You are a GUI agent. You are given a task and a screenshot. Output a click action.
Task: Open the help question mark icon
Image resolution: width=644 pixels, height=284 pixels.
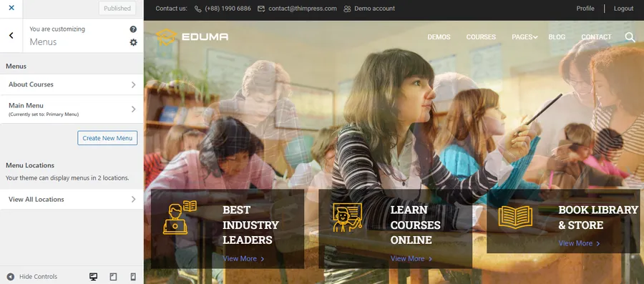pos(133,29)
